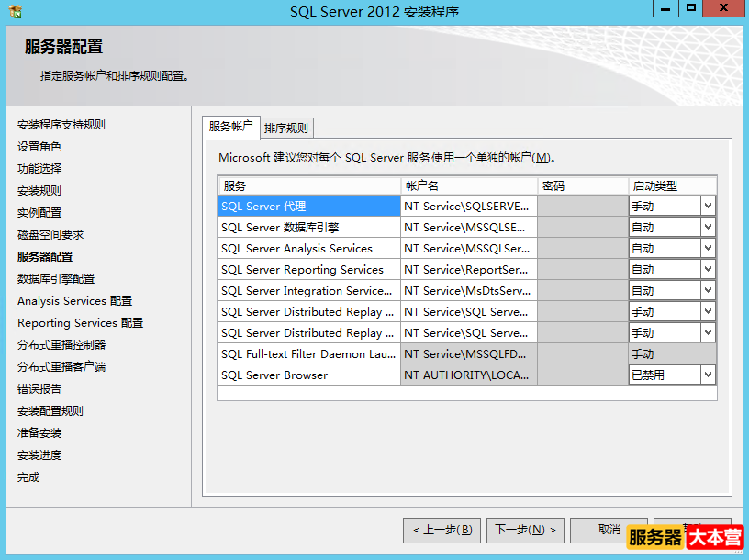
Task: Click Analysis Services 配置 step in the sidebar
Action: point(74,300)
